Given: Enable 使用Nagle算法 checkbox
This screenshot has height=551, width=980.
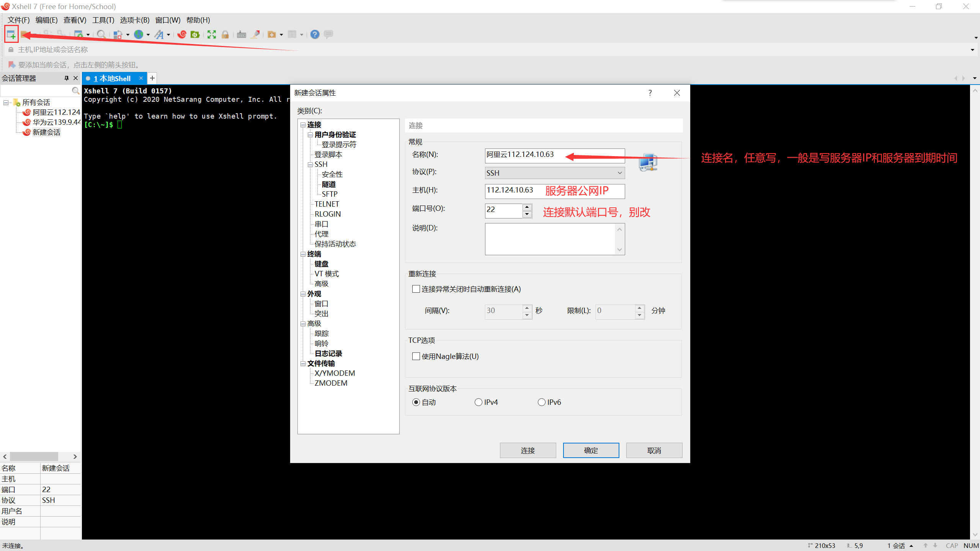Looking at the screenshot, I should click(x=416, y=356).
